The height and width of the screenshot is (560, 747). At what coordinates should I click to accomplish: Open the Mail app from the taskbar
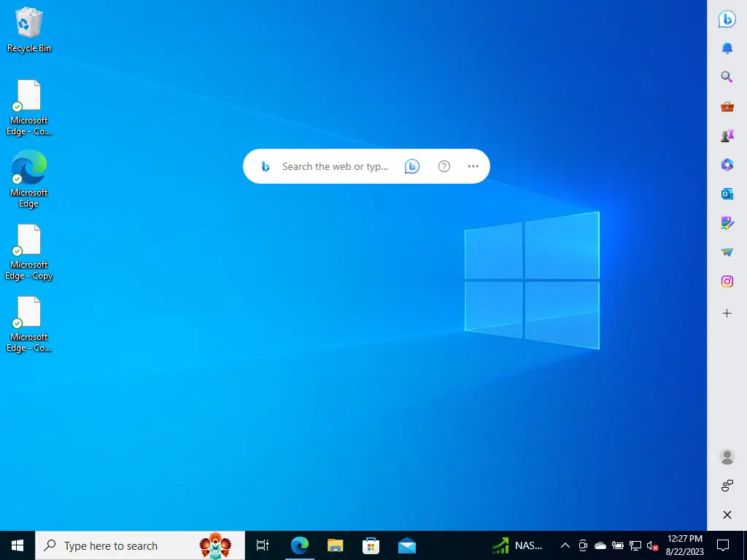407,545
